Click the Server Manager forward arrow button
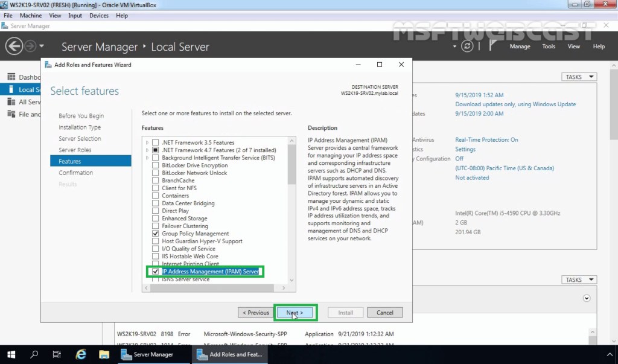 point(30,46)
